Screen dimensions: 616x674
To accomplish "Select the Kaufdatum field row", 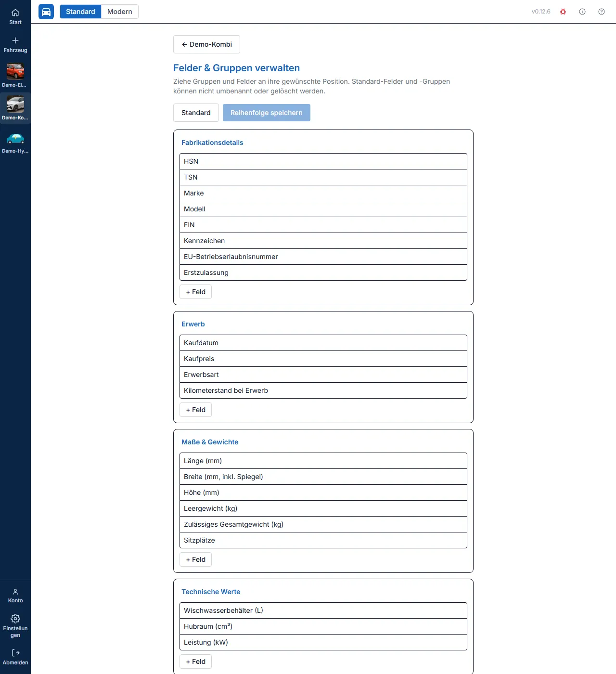I will tap(323, 343).
